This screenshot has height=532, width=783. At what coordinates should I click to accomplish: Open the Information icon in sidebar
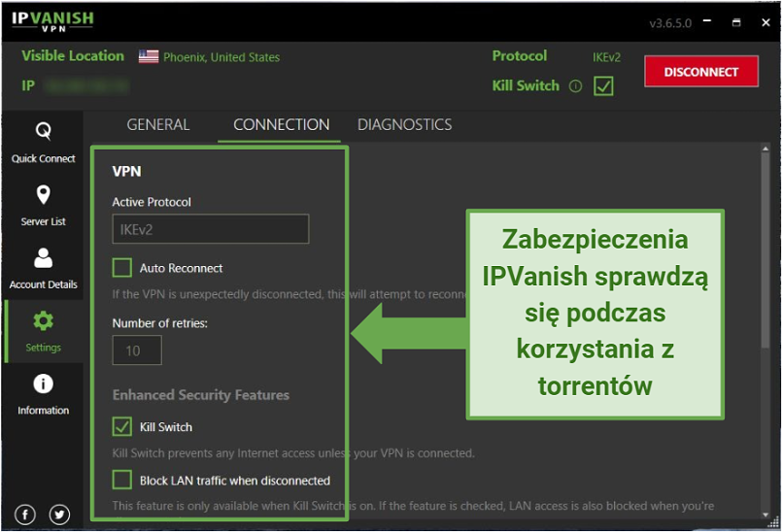(44, 383)
